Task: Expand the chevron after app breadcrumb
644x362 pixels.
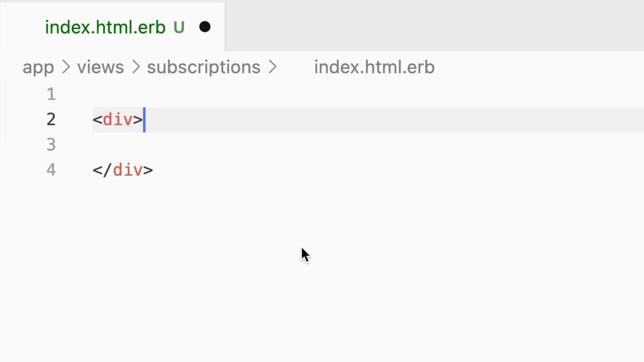Action: pyautogui.click(x=66, y=67)
